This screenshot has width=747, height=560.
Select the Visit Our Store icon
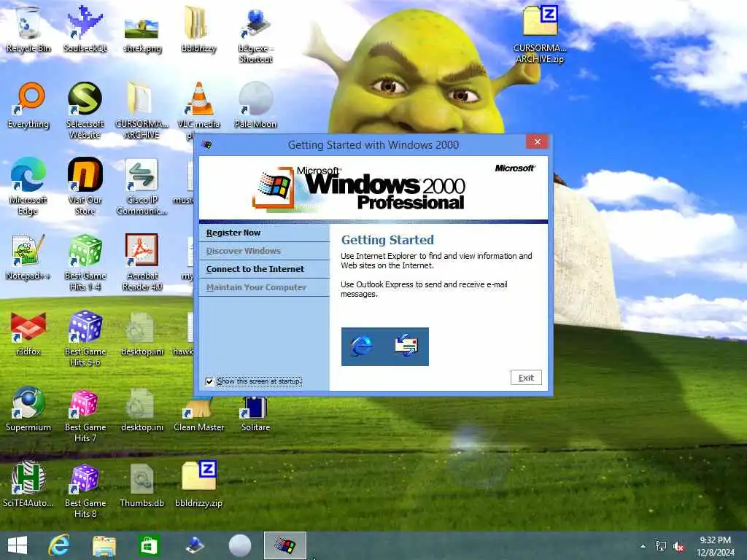tap(85, 187)
